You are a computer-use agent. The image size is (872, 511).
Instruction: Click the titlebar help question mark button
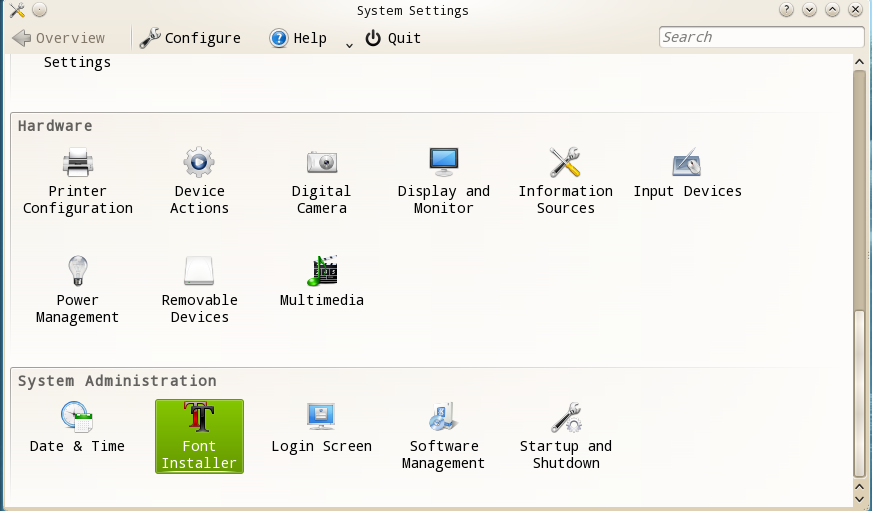(x=786, y=10)
